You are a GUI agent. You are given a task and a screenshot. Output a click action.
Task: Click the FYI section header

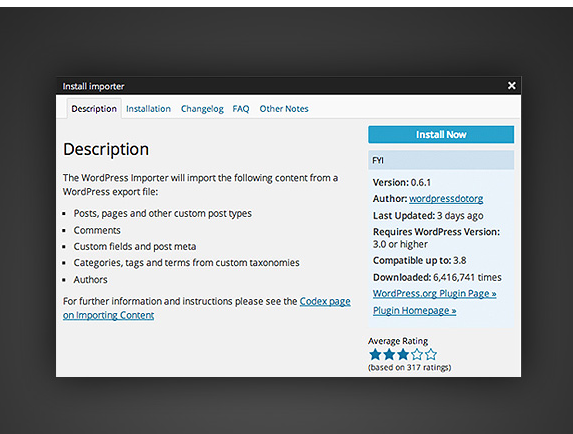[x=441, y=160]
